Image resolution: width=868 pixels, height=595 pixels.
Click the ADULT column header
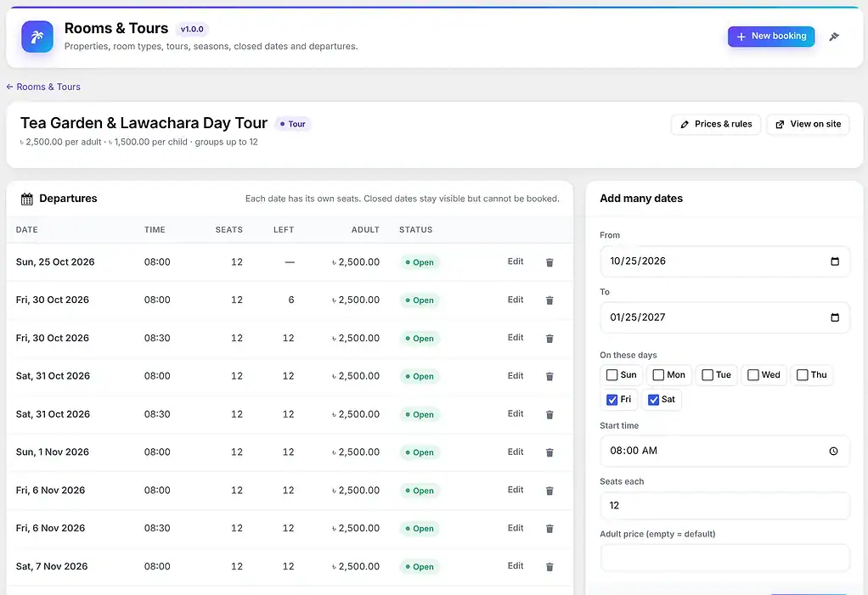click(365, 230)
